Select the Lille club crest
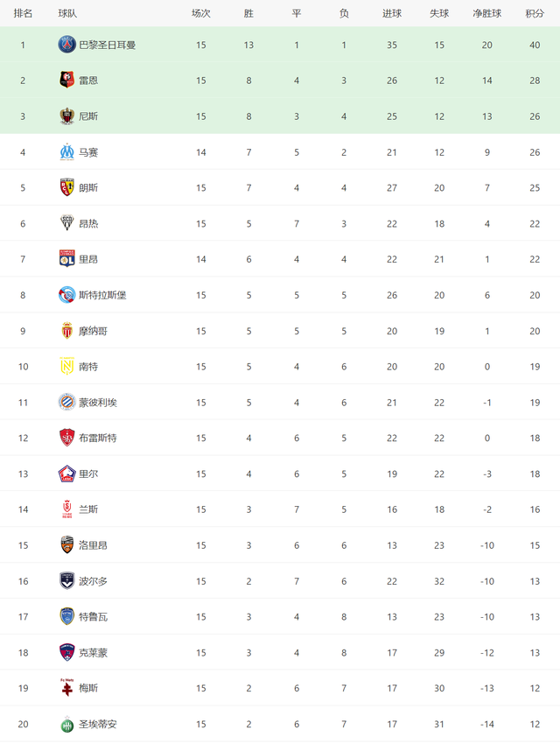 point(66,473)
